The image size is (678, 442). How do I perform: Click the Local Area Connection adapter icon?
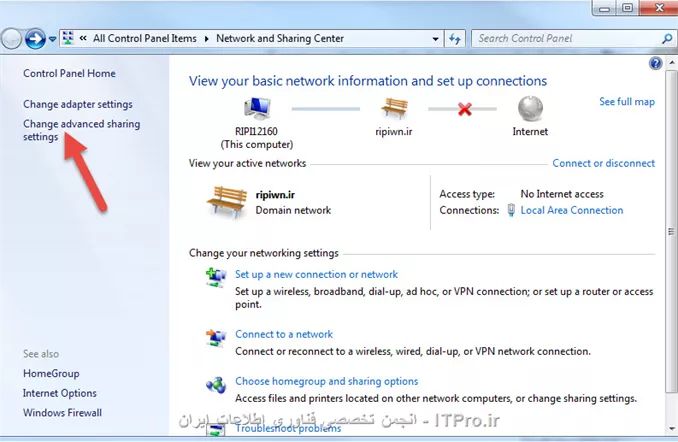tap(511, 210)
